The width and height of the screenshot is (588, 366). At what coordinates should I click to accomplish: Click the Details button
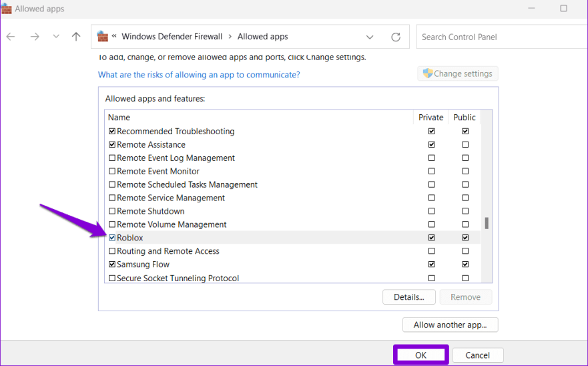pos(408,297)
